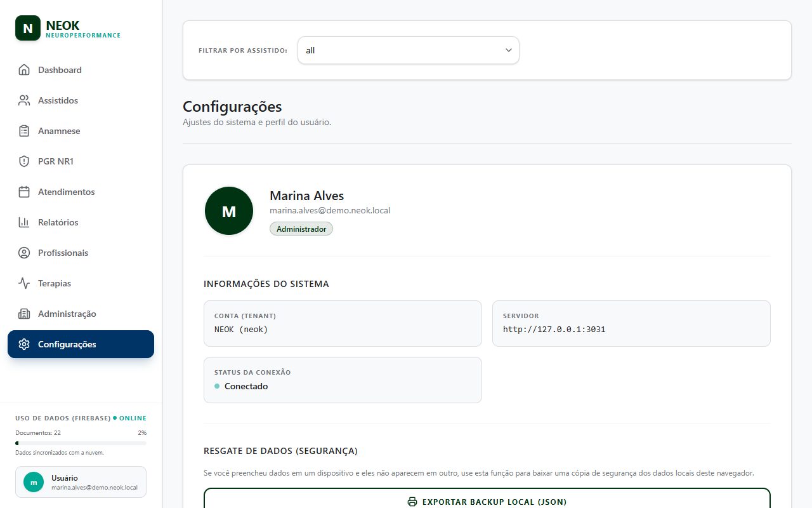Image resolution: width=812 pixels, height=508 pixels.
Task: Click the Informações do Sistema heading
Action: [266, 284]
